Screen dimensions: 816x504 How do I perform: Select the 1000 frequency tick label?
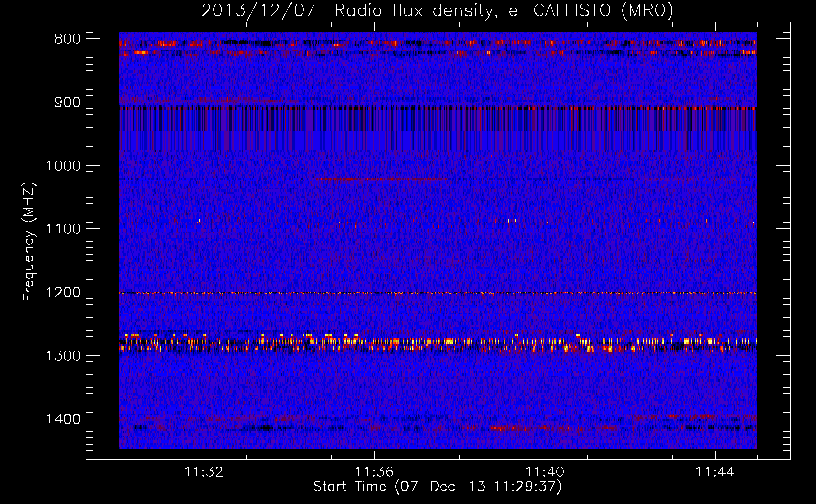pos(63,166)
